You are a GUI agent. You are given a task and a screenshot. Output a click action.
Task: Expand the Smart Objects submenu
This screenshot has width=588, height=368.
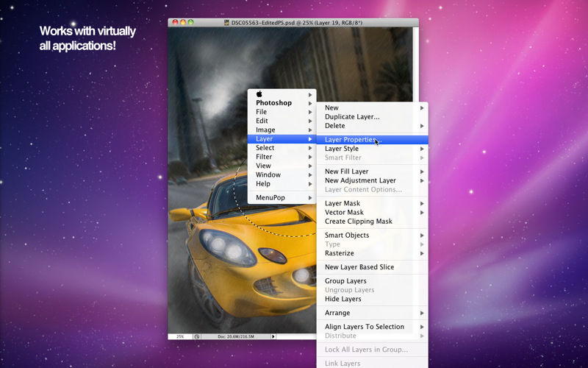tap(373, 236)
